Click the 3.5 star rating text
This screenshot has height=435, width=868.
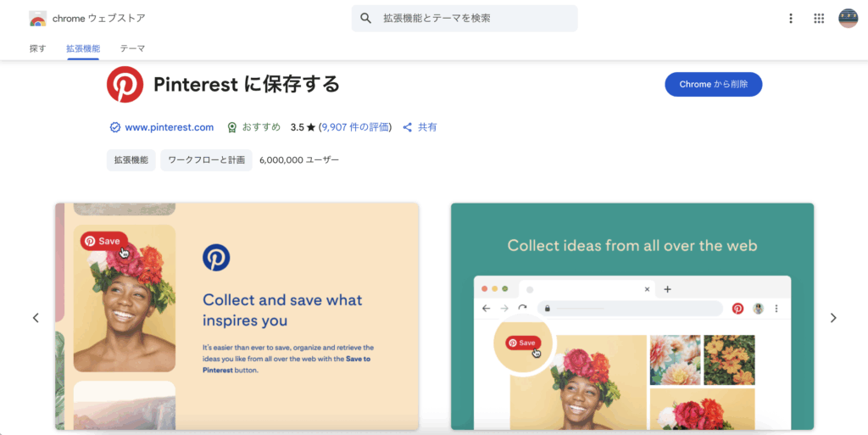tap(303, 127)
